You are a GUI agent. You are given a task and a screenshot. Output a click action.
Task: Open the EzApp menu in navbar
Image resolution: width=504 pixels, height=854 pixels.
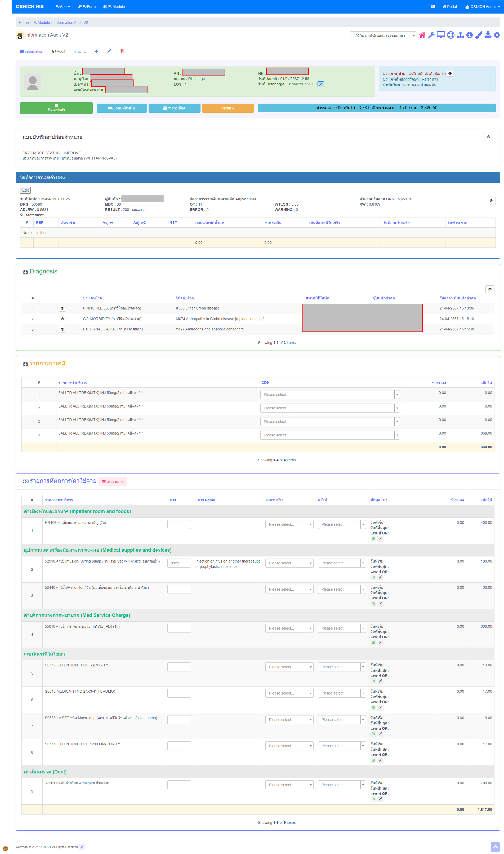point(63,6)
